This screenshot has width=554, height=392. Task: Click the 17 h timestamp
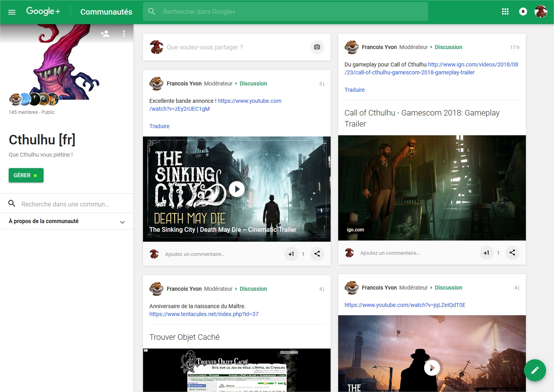515,47
